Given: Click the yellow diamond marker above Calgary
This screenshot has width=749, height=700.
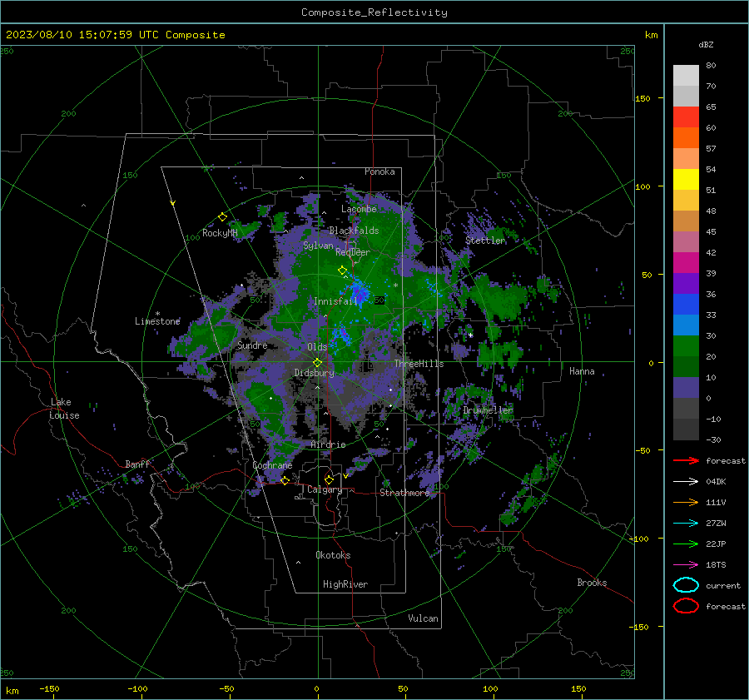Looking at the screenshot, I should coord(329,479).
